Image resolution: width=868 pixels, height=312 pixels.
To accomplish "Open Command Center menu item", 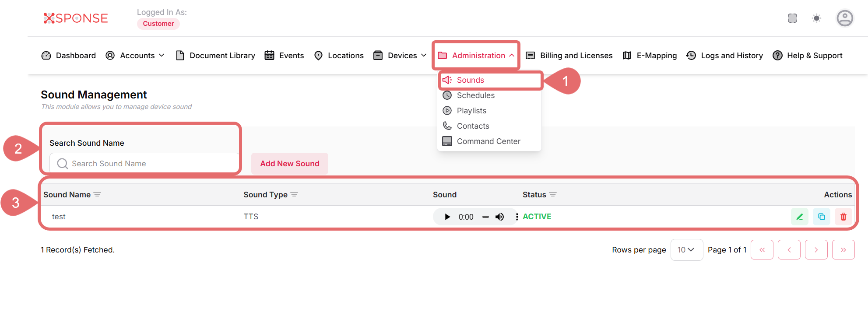I will point(488,141).
